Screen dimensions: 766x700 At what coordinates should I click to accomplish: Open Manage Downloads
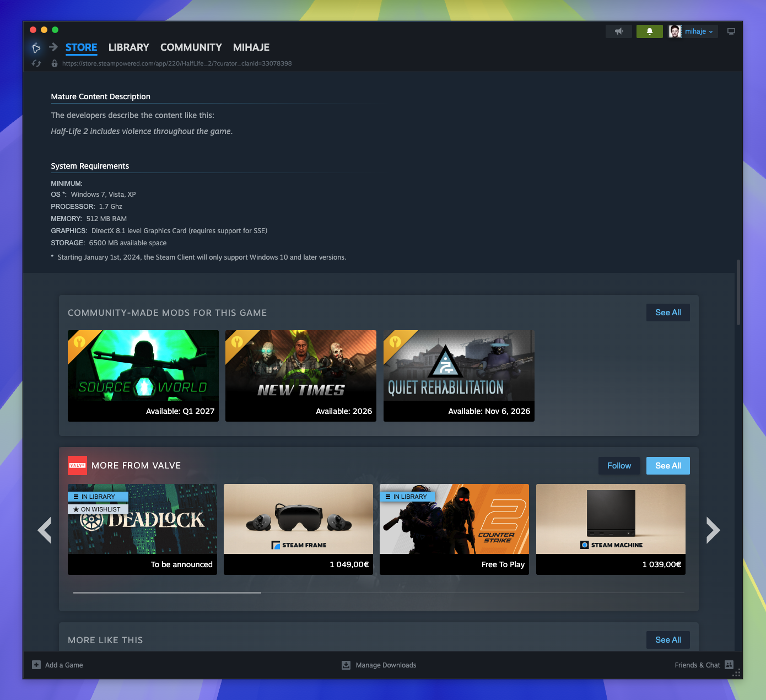click(x=386, y=665)
